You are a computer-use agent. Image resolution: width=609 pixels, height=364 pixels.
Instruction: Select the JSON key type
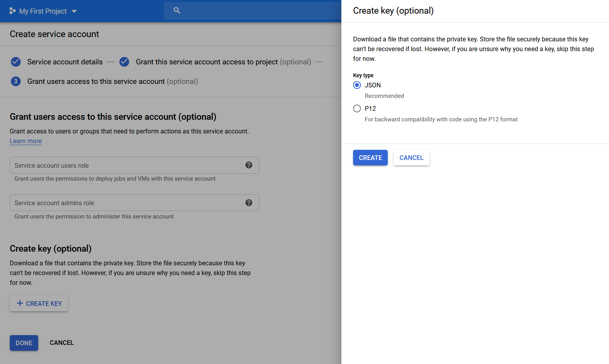click(x=357, y=85)
